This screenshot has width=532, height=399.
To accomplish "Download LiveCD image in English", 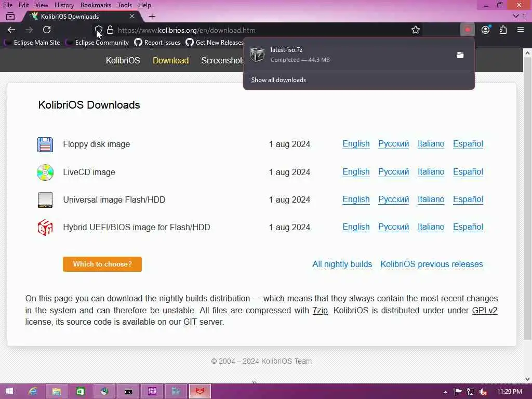I will pos(356,172).
